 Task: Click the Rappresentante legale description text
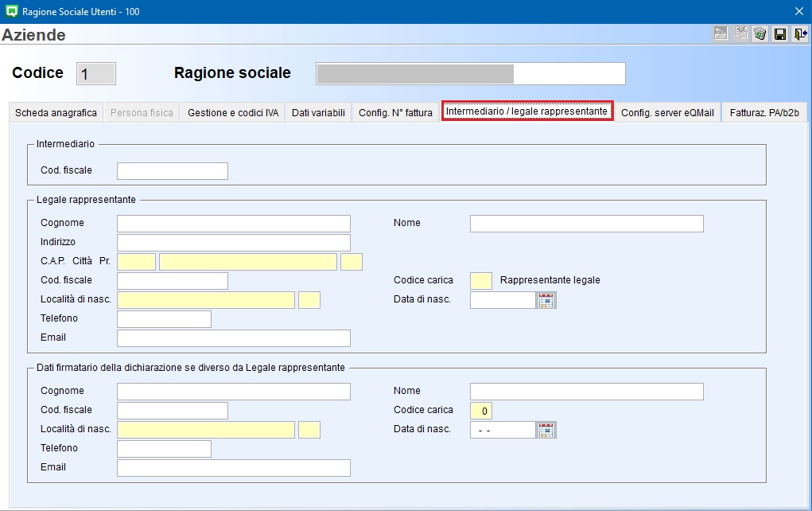point(550,280)
